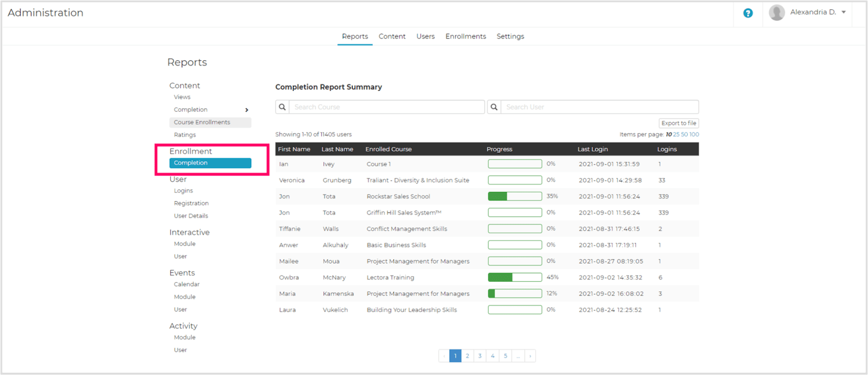
Task: Set items per page to 50
Action: pyautogui.click(x=684, y=134)
